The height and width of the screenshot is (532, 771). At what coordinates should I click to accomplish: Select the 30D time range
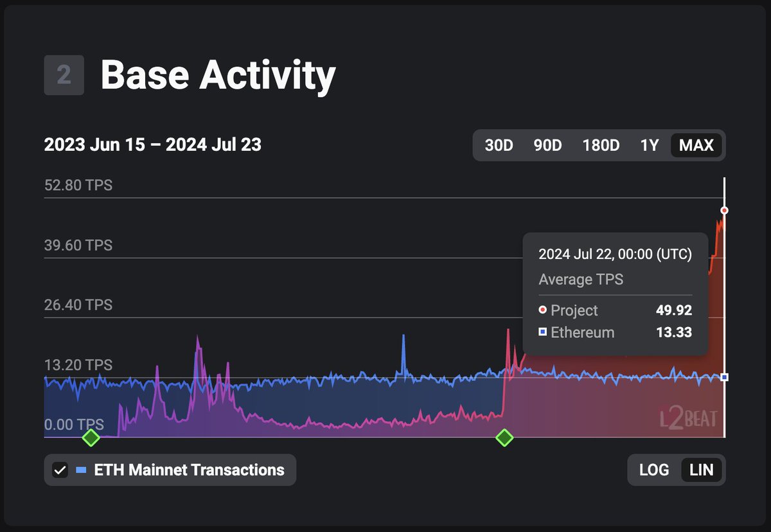(499, 145)
